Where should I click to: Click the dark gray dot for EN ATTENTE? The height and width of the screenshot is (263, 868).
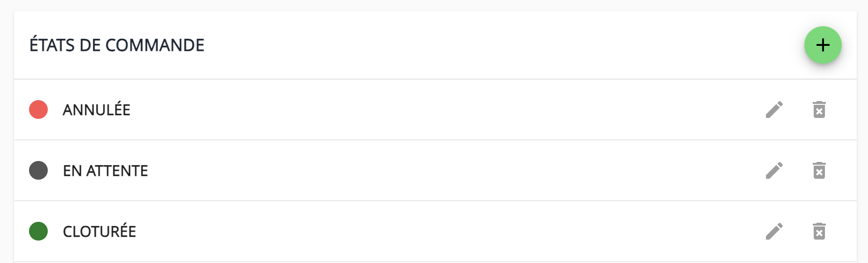38,170
